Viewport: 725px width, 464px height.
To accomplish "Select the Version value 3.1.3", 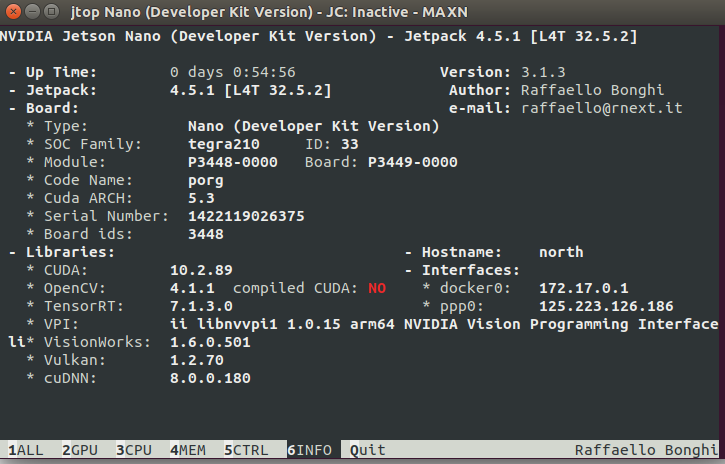I will pos(543,72).
